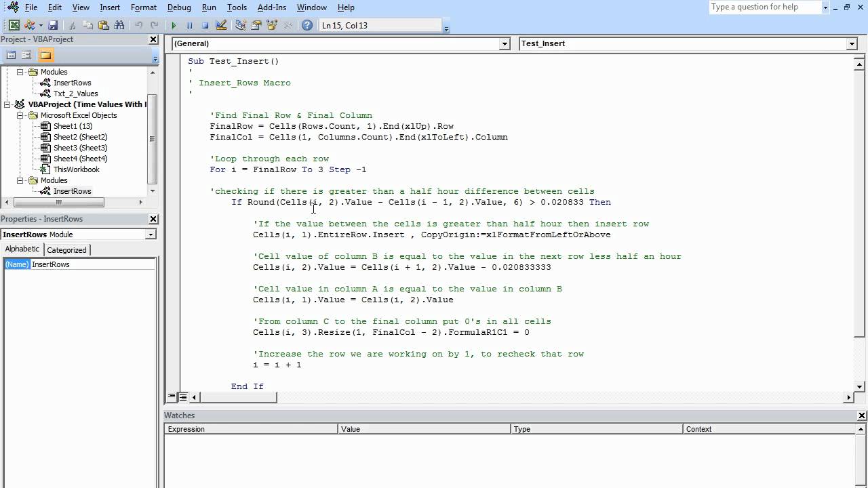Close the Properties - InsertRows panel
The height and width of the screenshot is (488, 868).
pos(153,219)
